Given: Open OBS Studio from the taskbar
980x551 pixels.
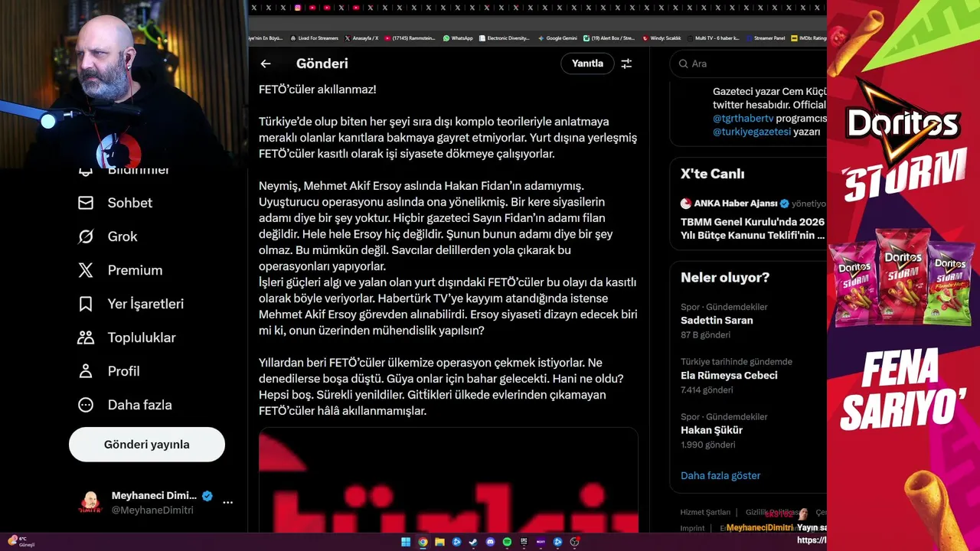Looking at the screenshot, I should click(x=574, y=542).
